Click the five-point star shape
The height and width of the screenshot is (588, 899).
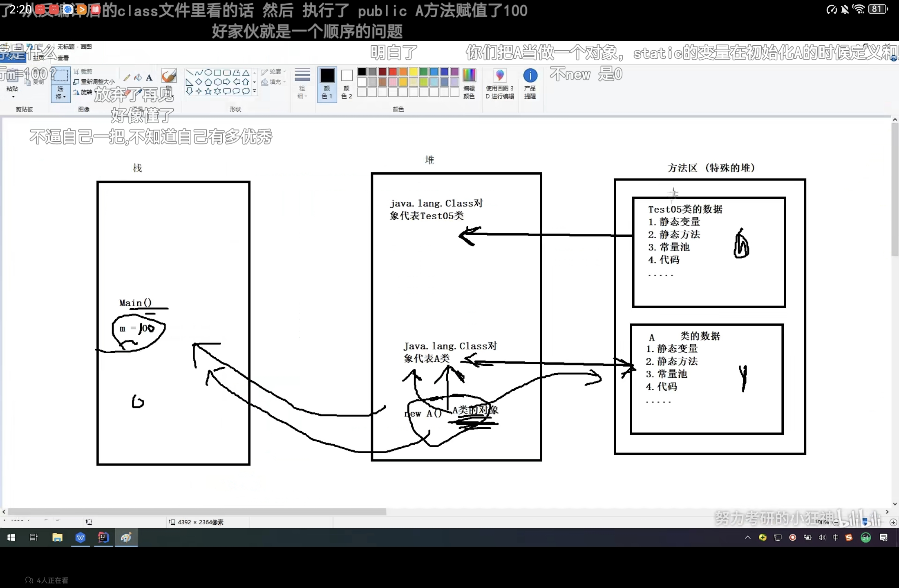(x=208, y=91)
